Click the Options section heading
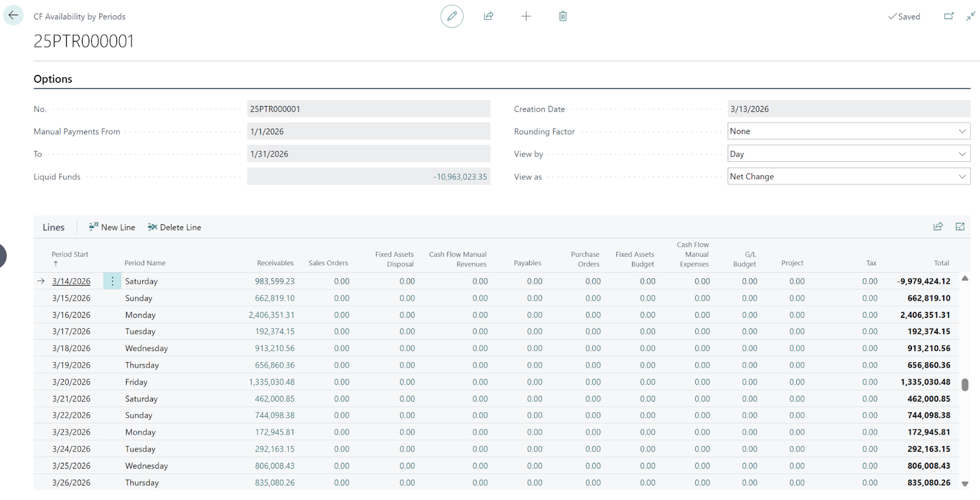The width and height of the screenshot is (980, 500). [x=53, y=79]
